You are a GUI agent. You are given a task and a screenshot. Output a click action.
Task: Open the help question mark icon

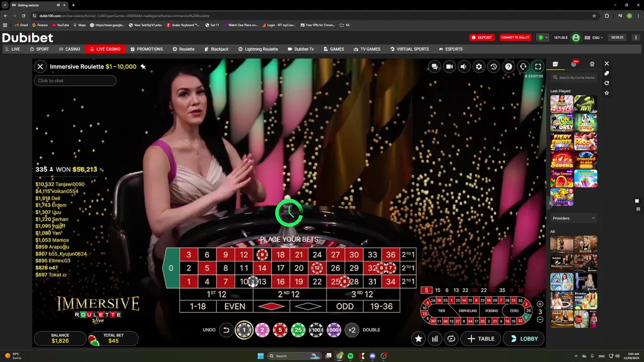pyautogui.click(x=509, y=66)
